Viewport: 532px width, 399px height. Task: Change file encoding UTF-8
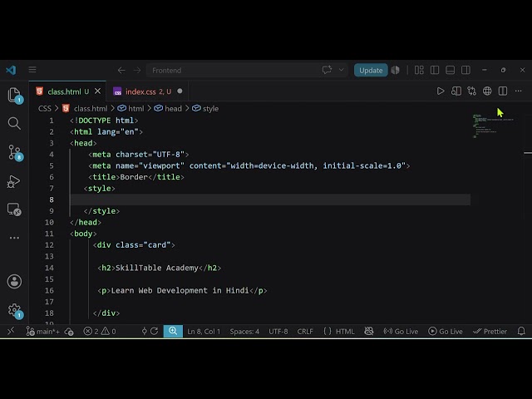(278, 332)
